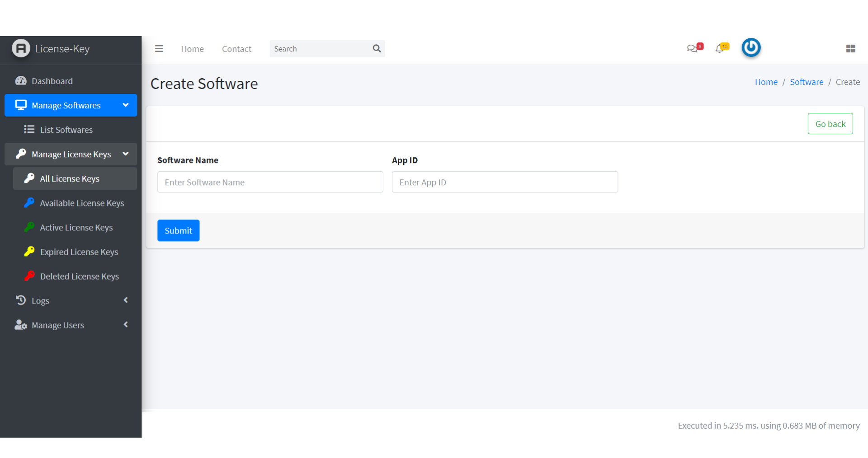
Task: Go to Deleted License Keys
Action: coord(79,276)
